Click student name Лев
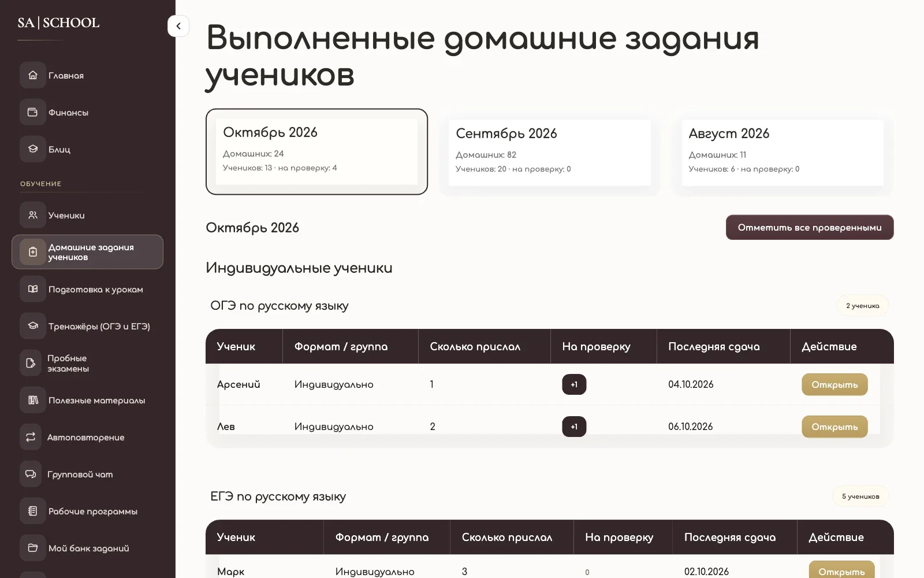The height and width of the screenshot is (578, 924). tap(226, 427)
